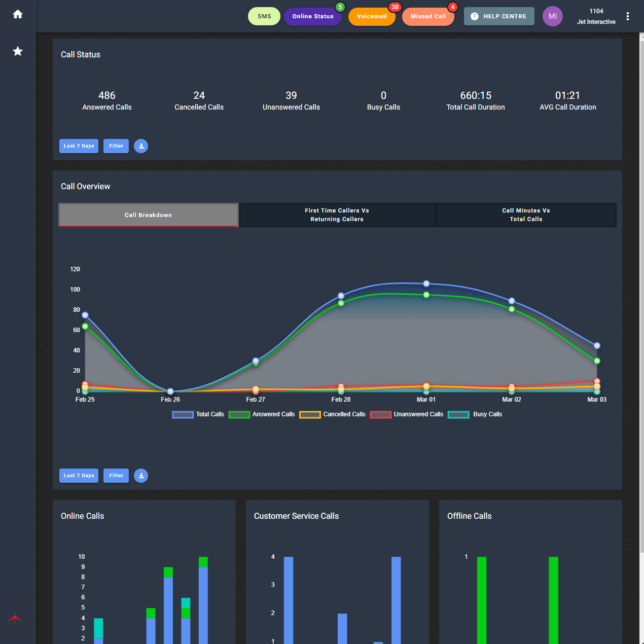Click Filter button in Call Overview
This screenshot has width=644, height=644.
tap(116, 476)
